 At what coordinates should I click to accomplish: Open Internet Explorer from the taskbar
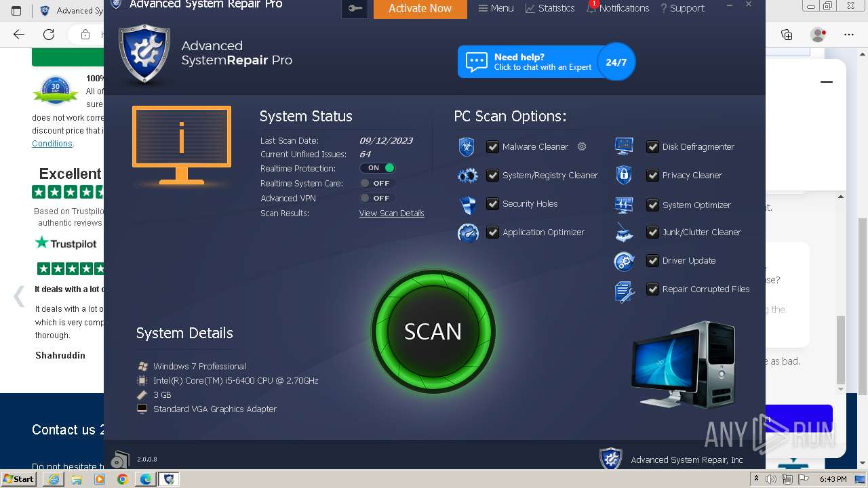[54, 479]
